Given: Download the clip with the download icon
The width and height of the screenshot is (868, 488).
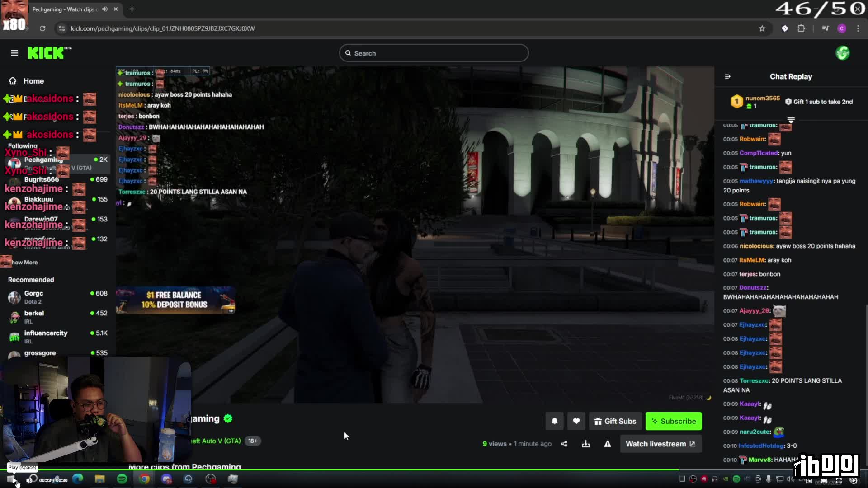Looking at the screenshot, I should point(586,444).
